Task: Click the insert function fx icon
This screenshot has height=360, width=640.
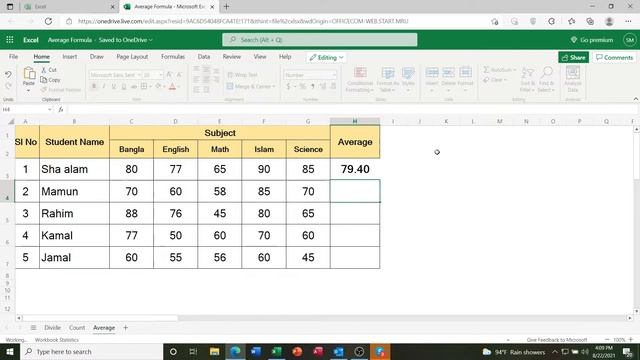Action: click(x=60, y=109)
